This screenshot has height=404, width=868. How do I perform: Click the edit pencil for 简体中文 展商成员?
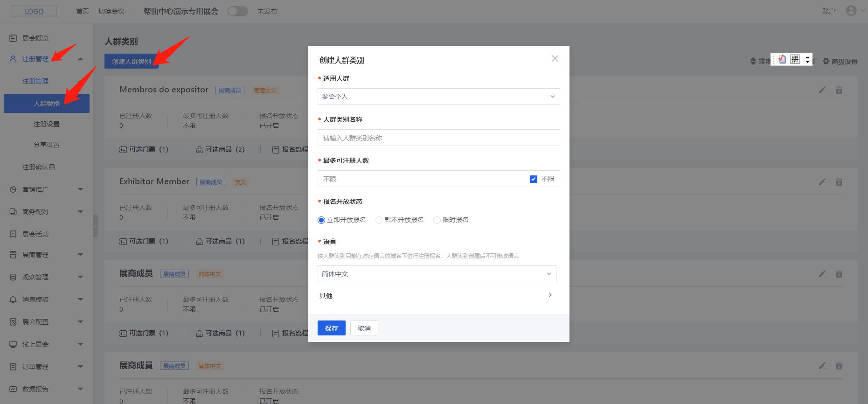pyautogui.click(x=822, y=274)
